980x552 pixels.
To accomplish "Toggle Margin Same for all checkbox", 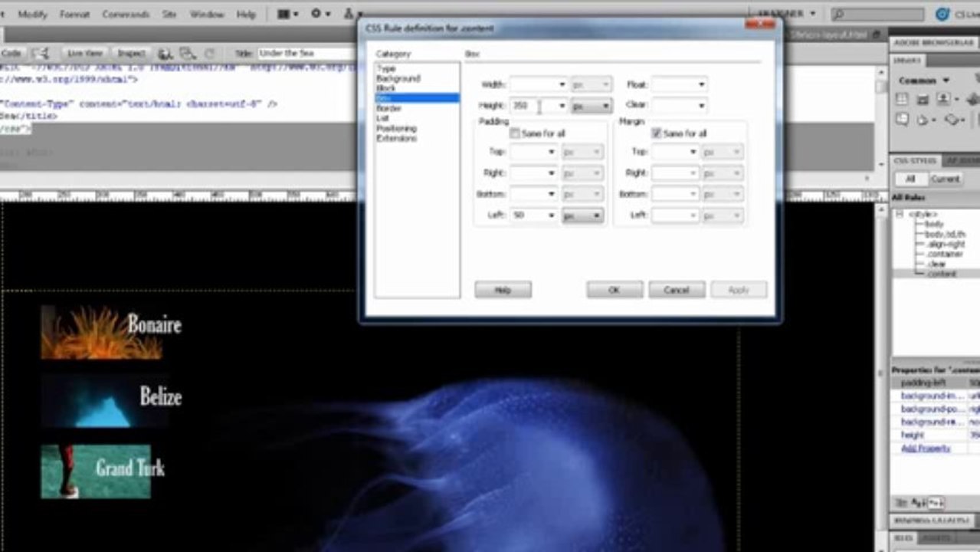I will coord(656,133).
